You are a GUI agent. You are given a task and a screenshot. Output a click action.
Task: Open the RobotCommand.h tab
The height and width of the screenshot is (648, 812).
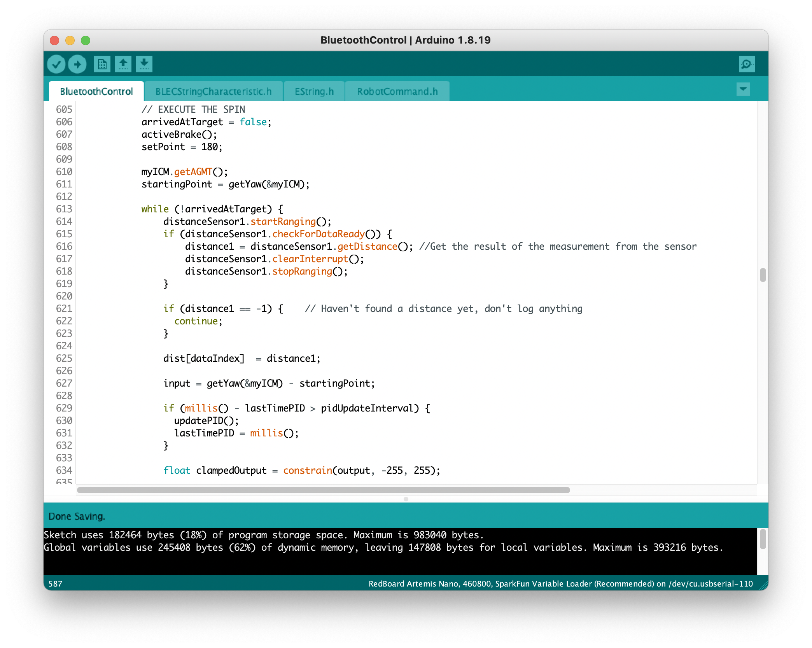tap(397, 91)
